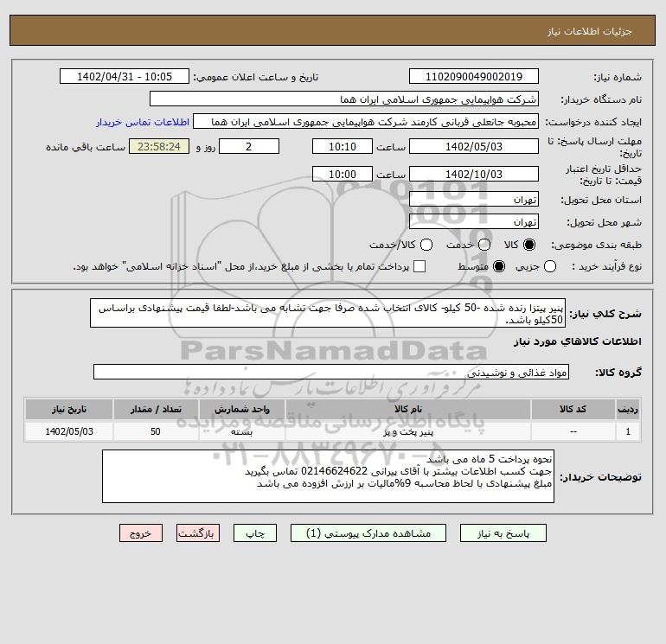This screenshot has height=644, width=666.
Task: Select the پنیر پخت و پز table row
Action: (x=333, y=431)
